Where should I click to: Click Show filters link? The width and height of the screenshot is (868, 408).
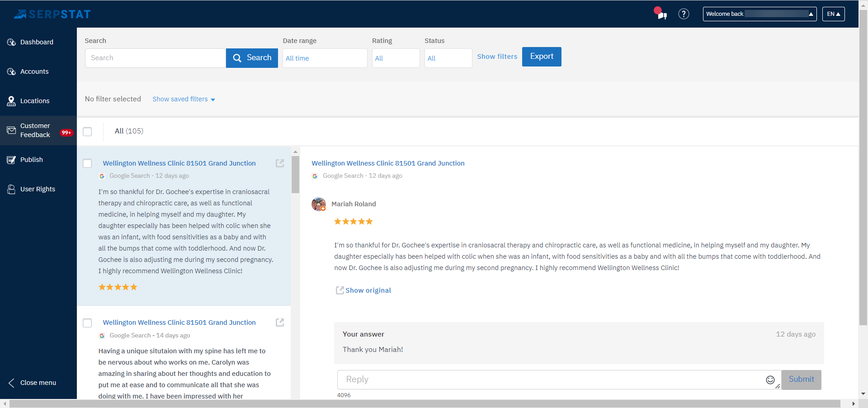tap(497, 57)
